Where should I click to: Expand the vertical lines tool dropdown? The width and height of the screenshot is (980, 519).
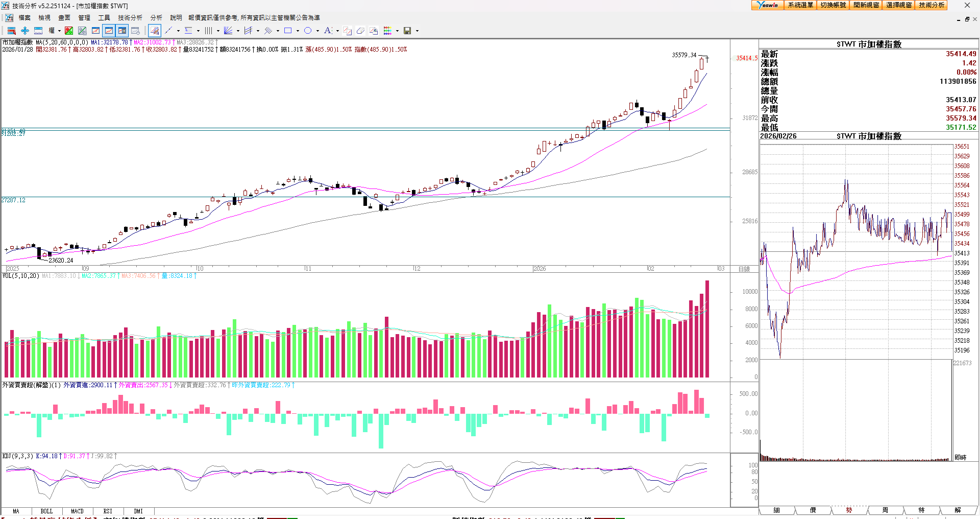(218, 31)
